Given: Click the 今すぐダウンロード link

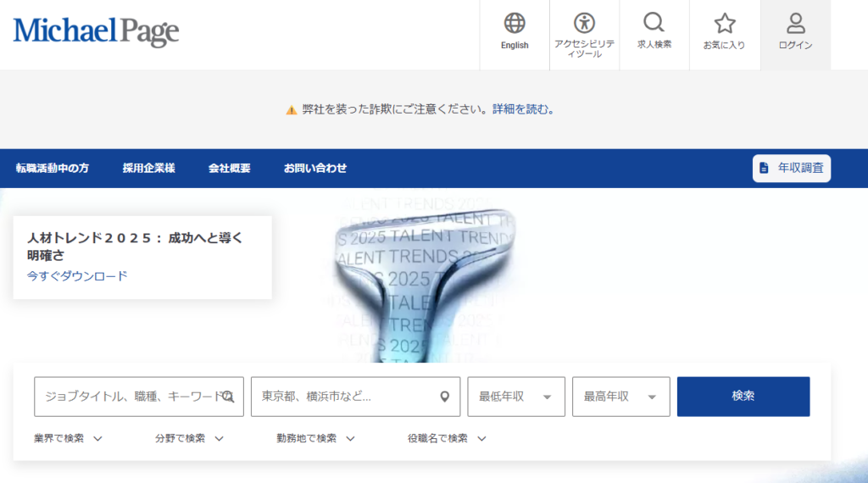Looking at the screenshot, I should [x=77, y=276].
